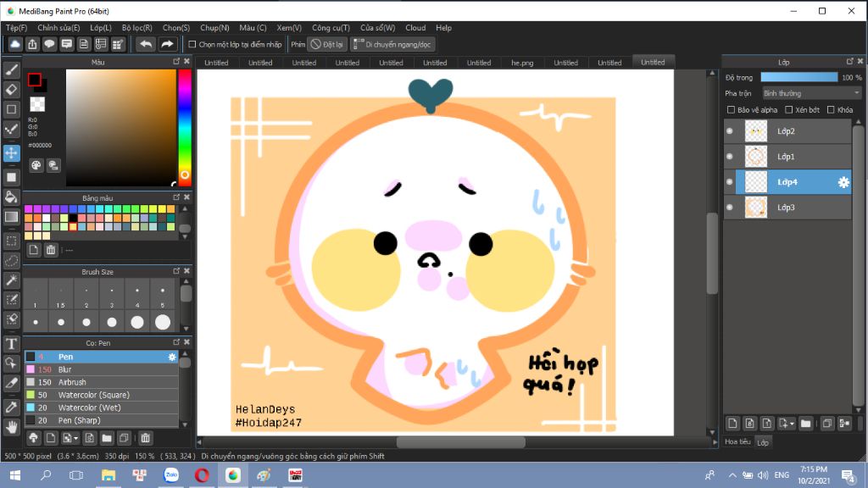Delete brush with trash icon in brush panel
Image resolution: width=868 pixels, height=488 pixels.
(146, 438)
